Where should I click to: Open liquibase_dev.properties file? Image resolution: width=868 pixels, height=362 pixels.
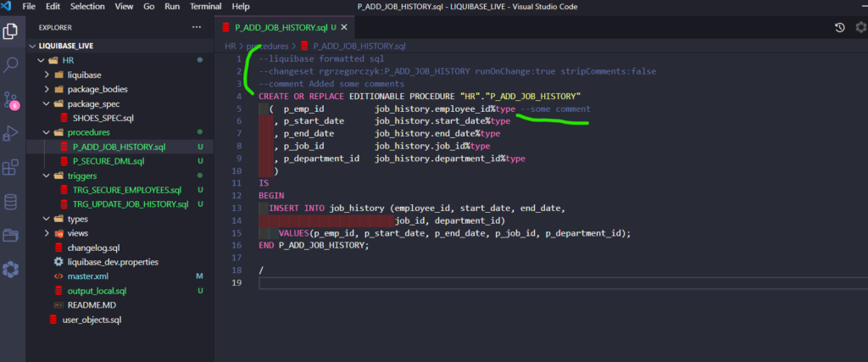click(x=120, y=262)
